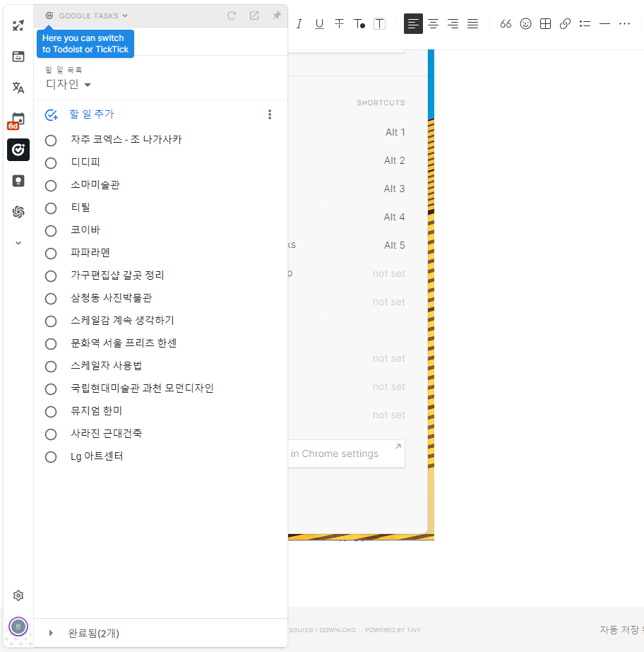
Task: Open sidebar settings gear icon
Action: pyautogui.click(x=18, y=595)
